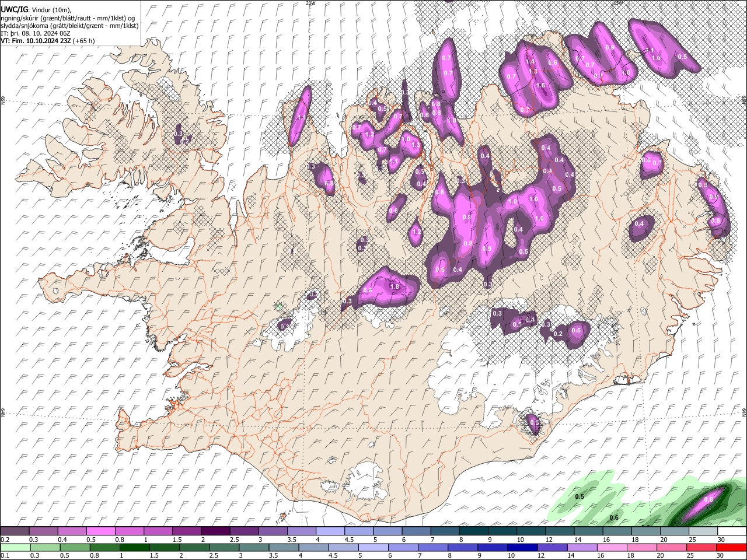Click the white 30 swatch in snow legend
The height and width of the screenshot is (560, 747).
pyautogui.click(x=732, y=531)
